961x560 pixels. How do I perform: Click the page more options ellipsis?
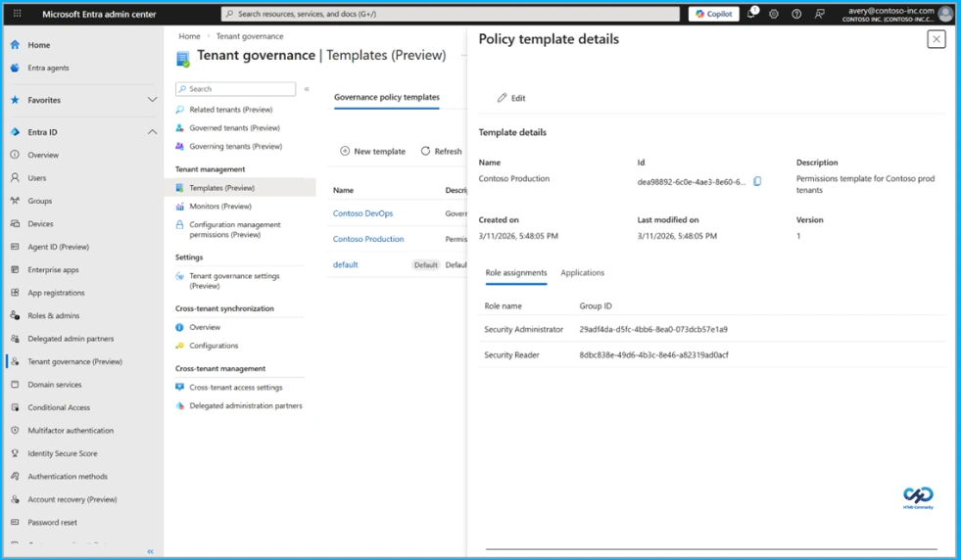click(x=464, y=55)
